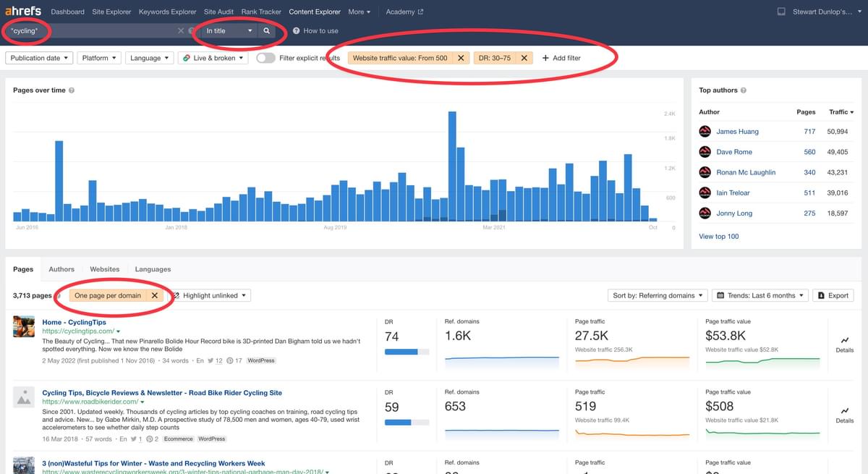Open Language filter dropdown

click(x=149, y=58)
